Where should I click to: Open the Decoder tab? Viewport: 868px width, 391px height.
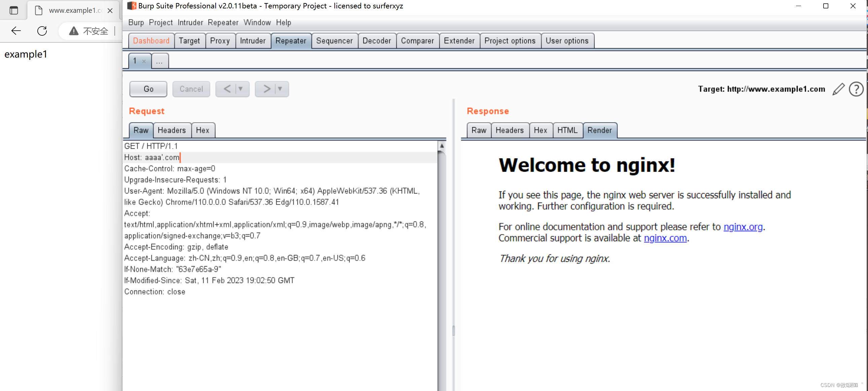click(376, 40)
